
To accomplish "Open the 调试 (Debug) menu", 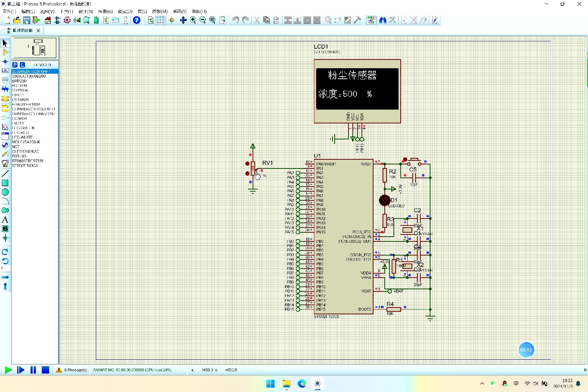I will click(125, 11).
